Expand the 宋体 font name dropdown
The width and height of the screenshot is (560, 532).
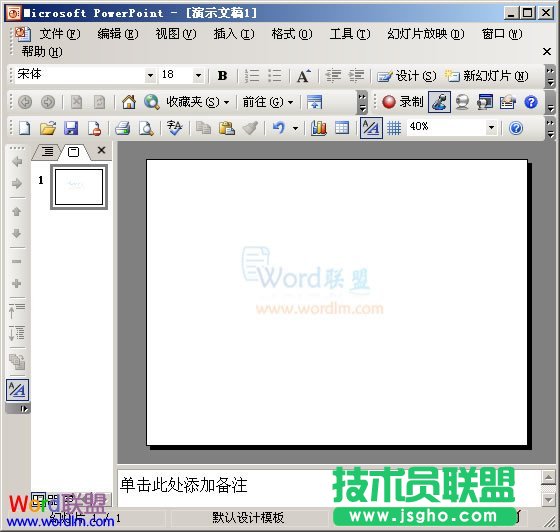pyautogui.click(x=150, y=75)
